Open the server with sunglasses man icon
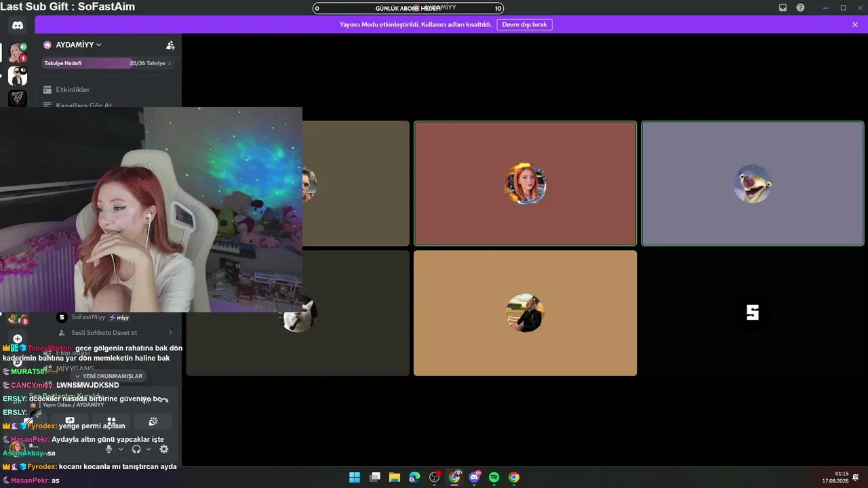 (18, 75)
